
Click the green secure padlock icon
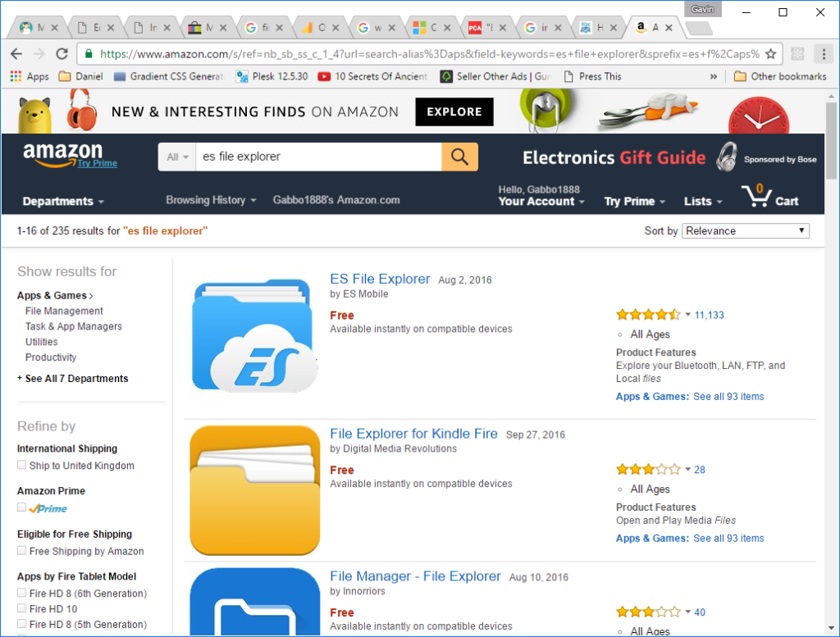pos(89,53)
